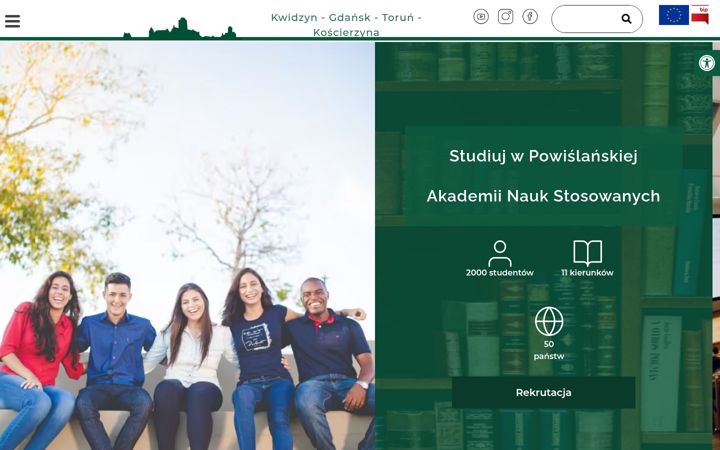Click the '50 państw' text

coord(549,350)
